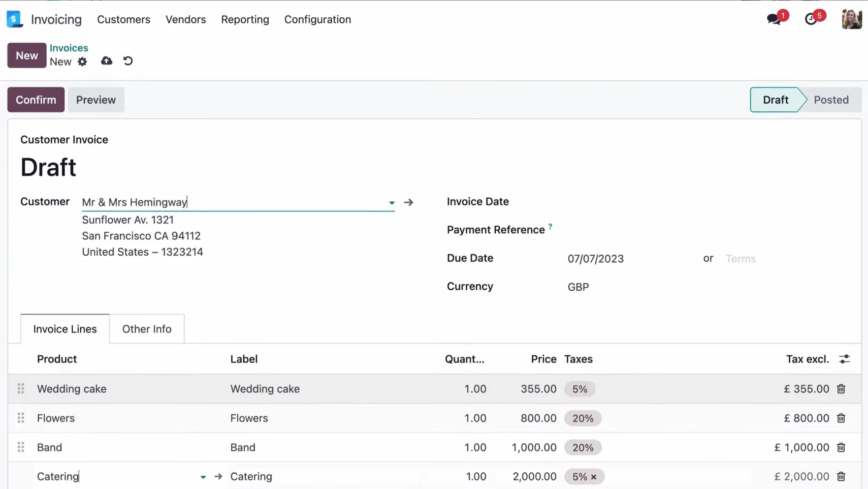The width and height of the screenshot is (868, 489).
Task: Switch to the Other Info tab
Action: pos(147,329)
